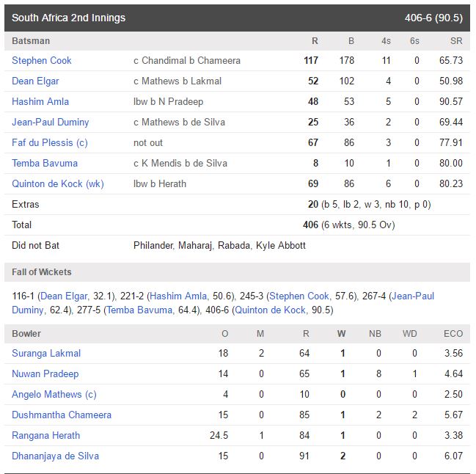This screenshot has height=474, width=476.
Task: Open Jean-Paul Duminy's batsman link
Action: 51,122
